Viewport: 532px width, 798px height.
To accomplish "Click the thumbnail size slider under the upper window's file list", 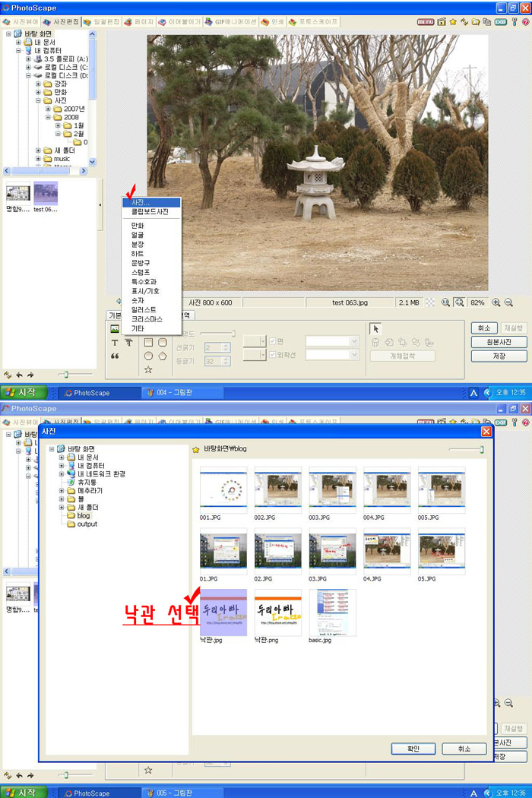I will click(74, 375).
